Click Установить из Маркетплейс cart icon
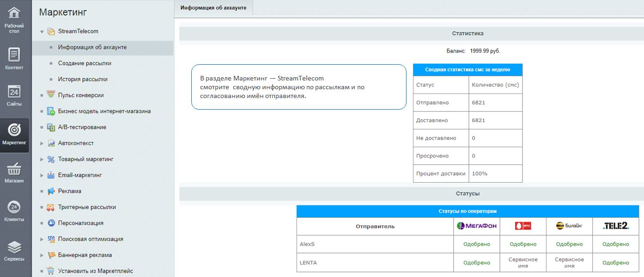Viewport: 644px width, 277px height. 51,271
